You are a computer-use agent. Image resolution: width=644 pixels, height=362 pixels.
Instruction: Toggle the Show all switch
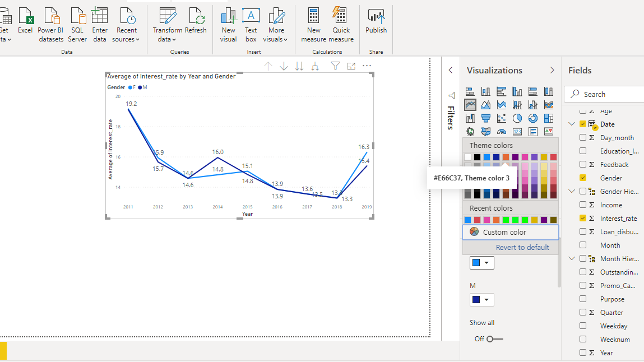click(494, 339)
